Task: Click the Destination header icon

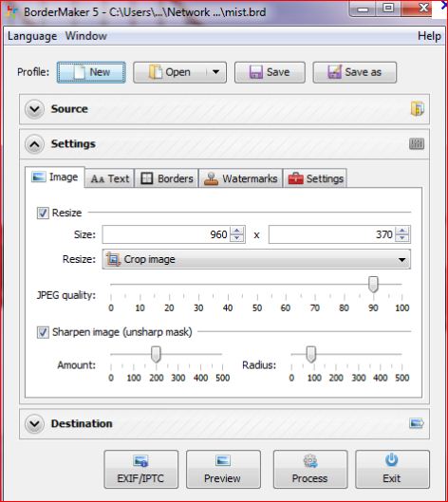Action: (x=417, y=423)
